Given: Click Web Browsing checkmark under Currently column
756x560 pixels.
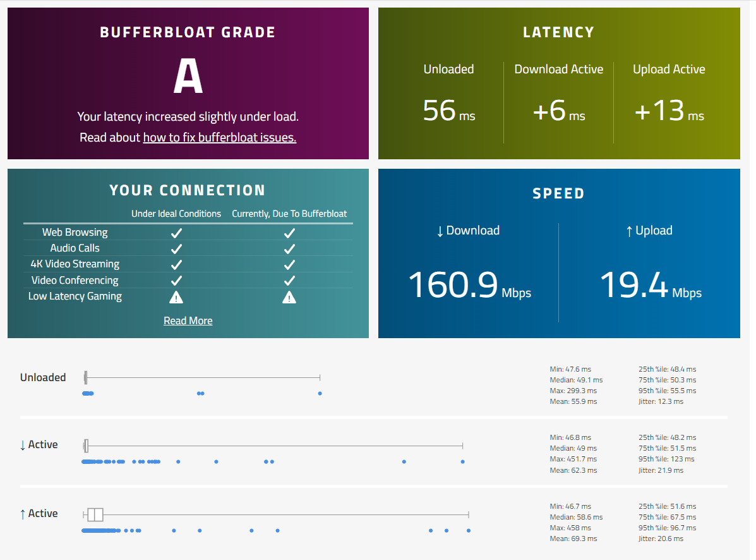Looking at the screenshot, I should point(289,233).
